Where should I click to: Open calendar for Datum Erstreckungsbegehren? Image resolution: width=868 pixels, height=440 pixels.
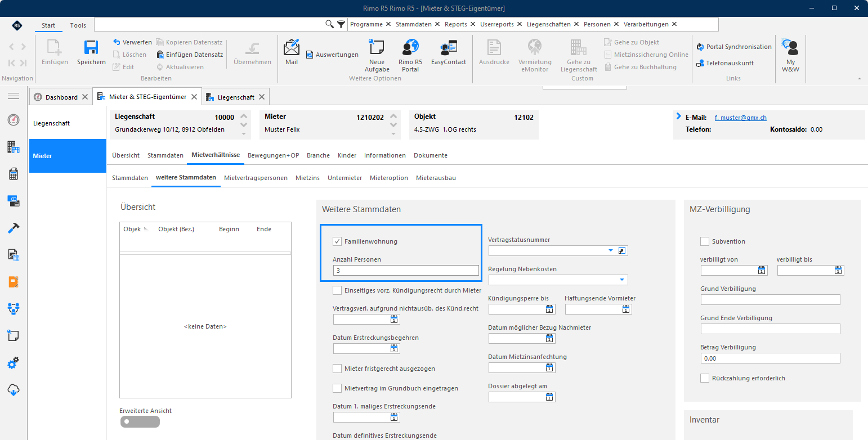click(x=394, y=349)
